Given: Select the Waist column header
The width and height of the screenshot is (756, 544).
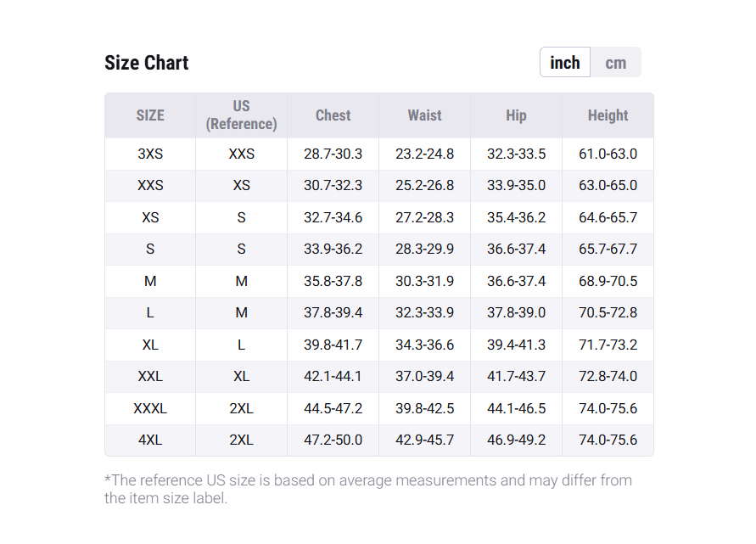Looking at the screenshot, I should pyautogui.click(x=424, y=115).
